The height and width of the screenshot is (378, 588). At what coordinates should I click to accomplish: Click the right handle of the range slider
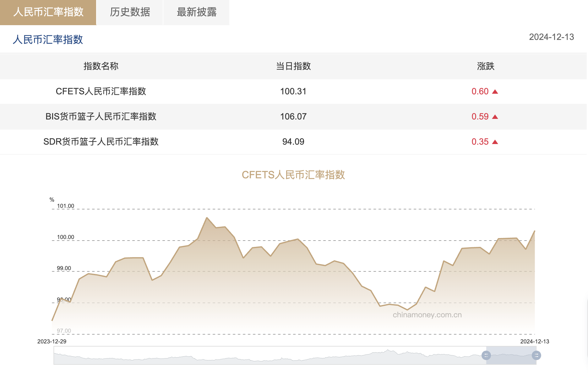tap(536, 356)
